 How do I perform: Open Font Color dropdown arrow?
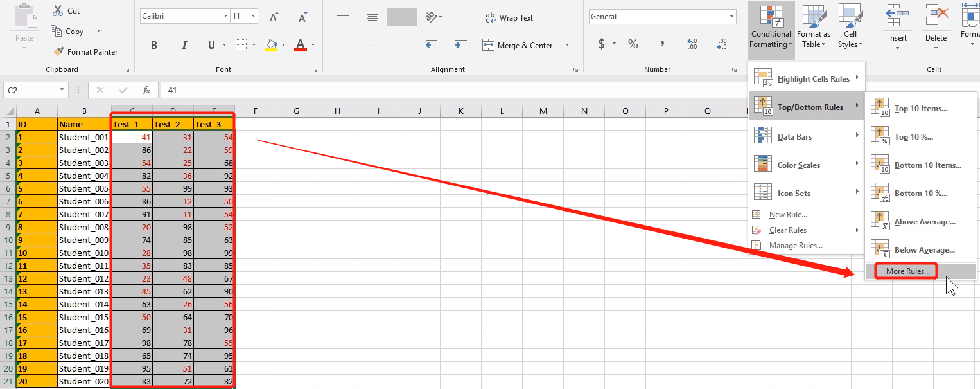(313, 45)
